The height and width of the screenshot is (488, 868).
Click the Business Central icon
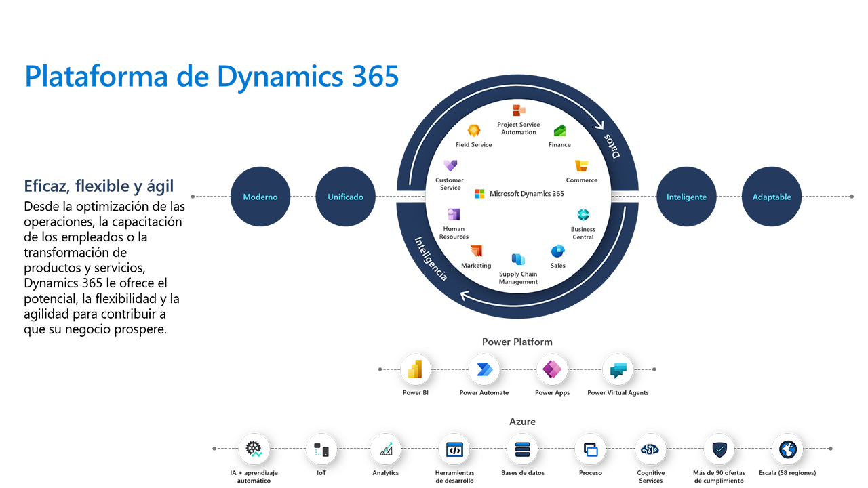pyautogui.click(x=583, y=216)
